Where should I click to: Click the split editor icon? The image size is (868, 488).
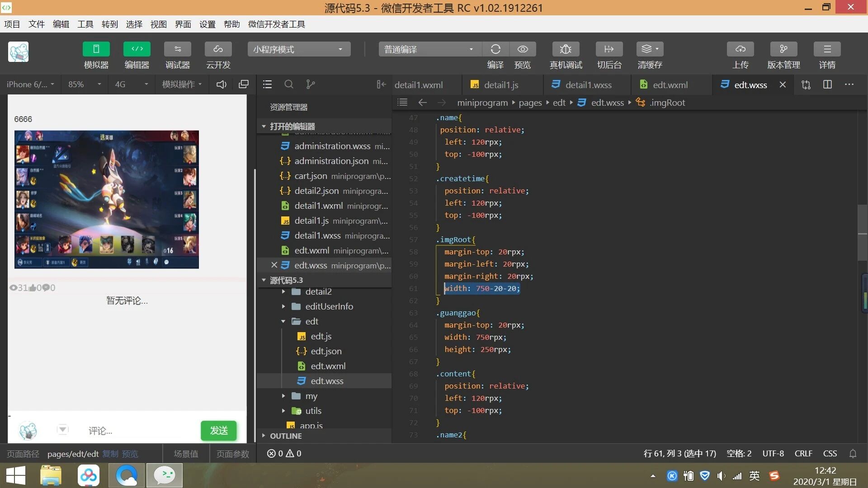[x=827, y=84]
